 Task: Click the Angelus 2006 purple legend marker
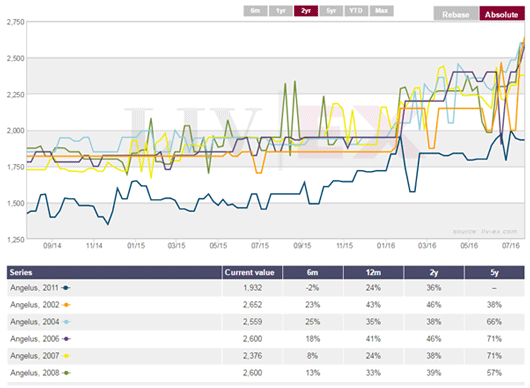click(x=66, y=339)
